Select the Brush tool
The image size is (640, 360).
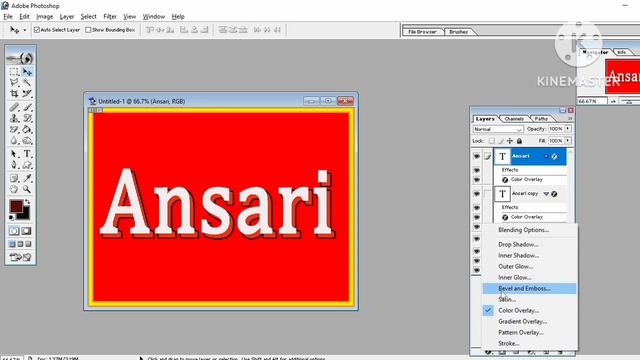(x=27, y=107)
